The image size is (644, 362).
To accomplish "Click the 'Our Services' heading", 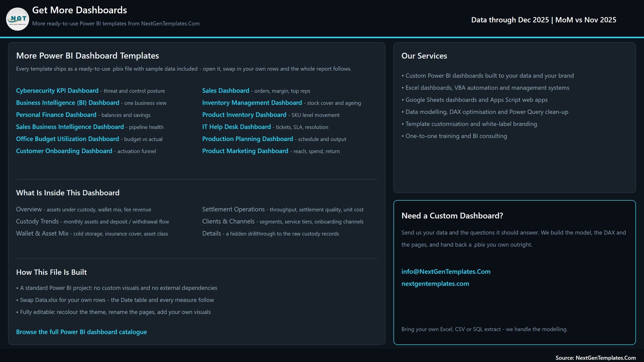I will (424, 56).
